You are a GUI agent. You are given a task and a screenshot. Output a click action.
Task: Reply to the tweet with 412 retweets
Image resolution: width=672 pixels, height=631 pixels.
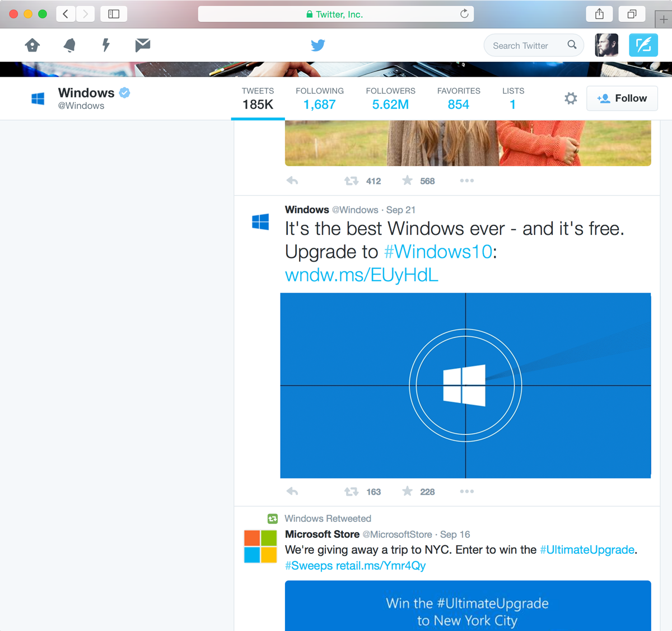coord(292,181)
